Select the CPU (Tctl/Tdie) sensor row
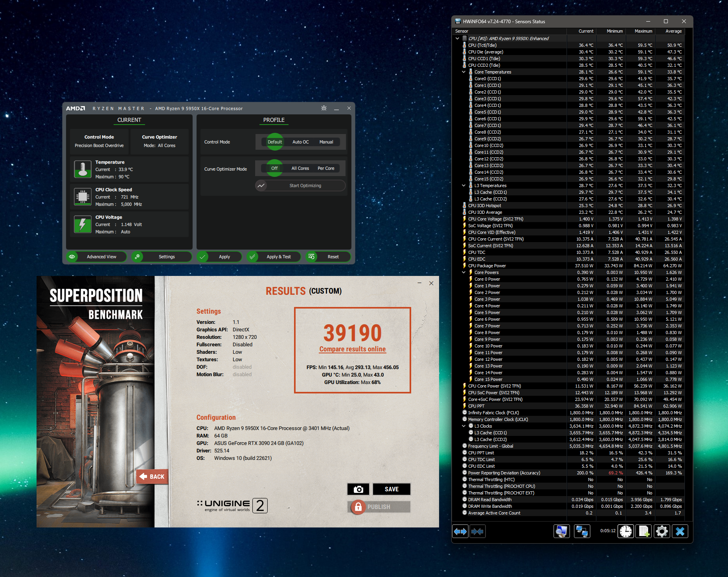This screenshot has height=577, width=728. (x=568, y=45)
